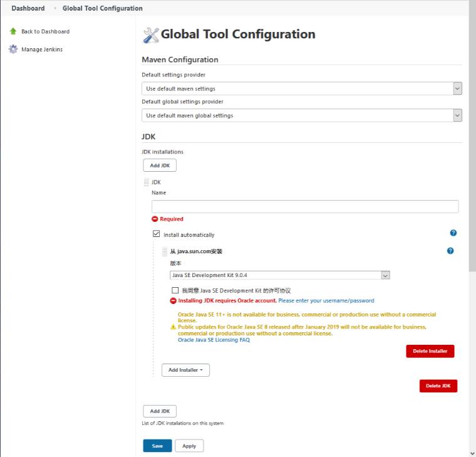
Task: Open Default global settings provider dropdown
Action: [x=302, y=115]
